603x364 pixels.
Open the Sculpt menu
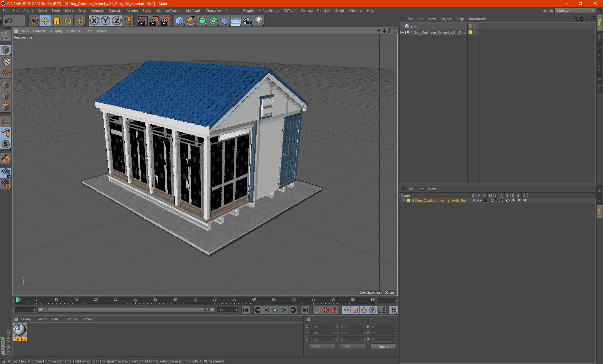147,11
